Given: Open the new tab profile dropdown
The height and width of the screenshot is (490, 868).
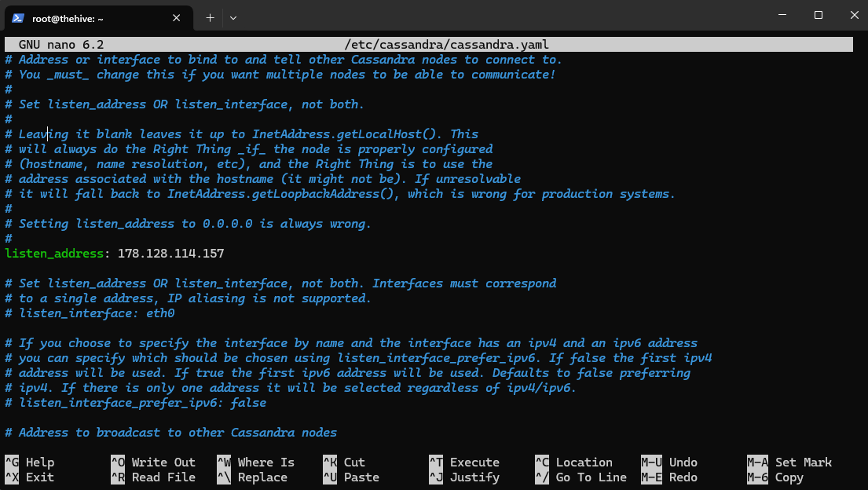Looking at the screenshot, I should [x=233, y=18].
